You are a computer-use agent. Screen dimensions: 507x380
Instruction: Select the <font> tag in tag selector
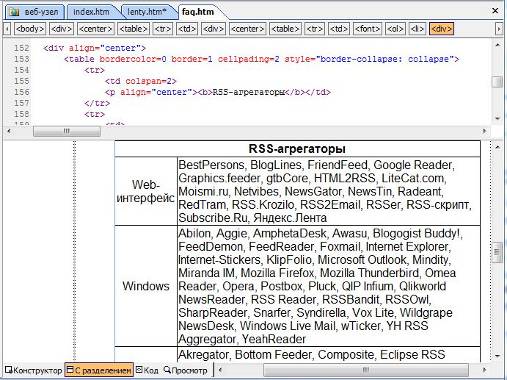tap(367, 29)
